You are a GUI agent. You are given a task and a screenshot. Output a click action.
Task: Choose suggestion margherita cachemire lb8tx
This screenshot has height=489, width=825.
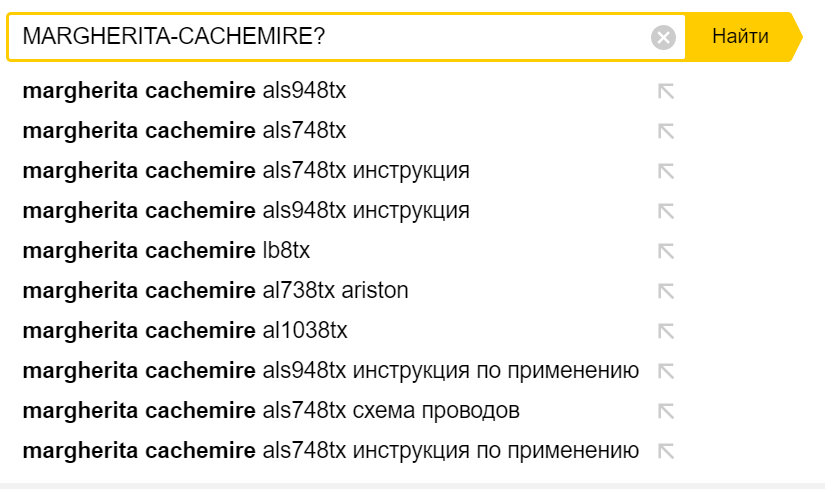tap(166, 251)
